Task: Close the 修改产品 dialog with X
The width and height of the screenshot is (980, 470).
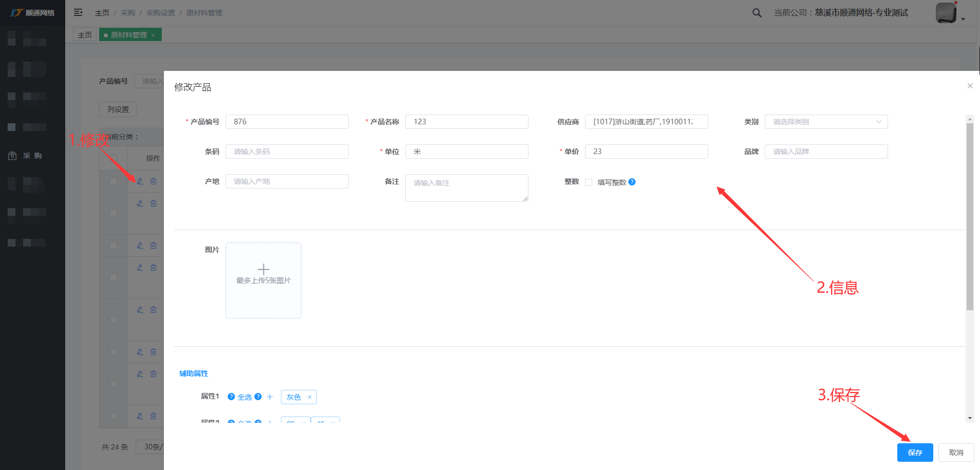Action: (x=970, y=86)
